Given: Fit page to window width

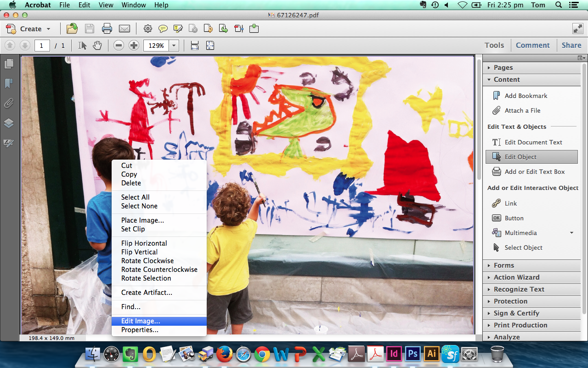Looking at the screenshot, I should pyautogui.click(x=195, y=46).
